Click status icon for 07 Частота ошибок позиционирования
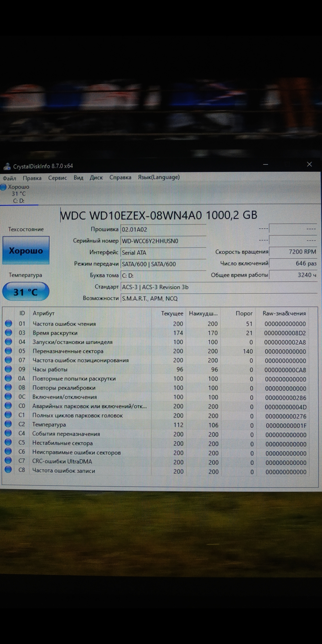The width and height of the screenshot is (322, 644). tap(8, 360)
